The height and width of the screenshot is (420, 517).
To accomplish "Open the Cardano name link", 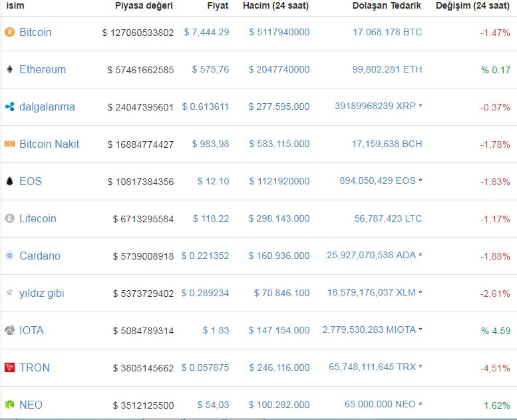I will (40, 256).
